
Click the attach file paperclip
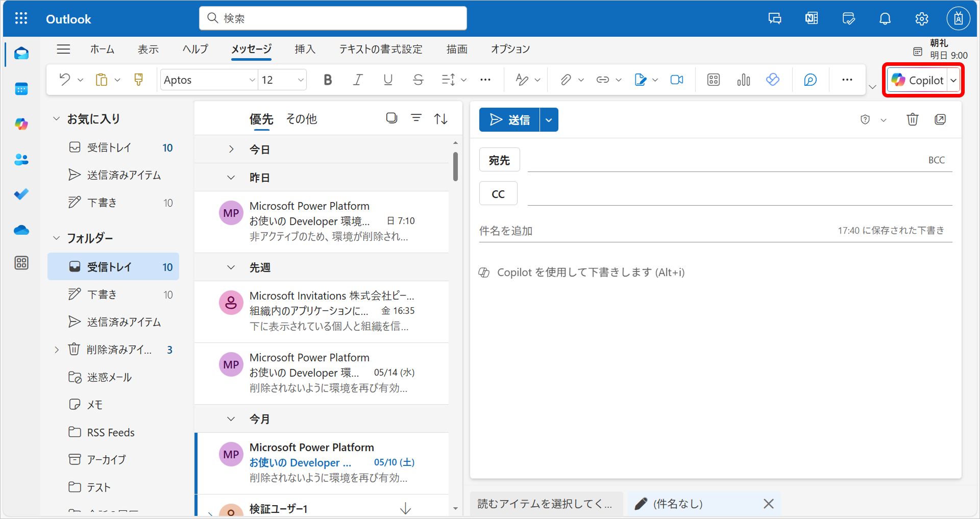pyautogui.click(x=565, y=80)
